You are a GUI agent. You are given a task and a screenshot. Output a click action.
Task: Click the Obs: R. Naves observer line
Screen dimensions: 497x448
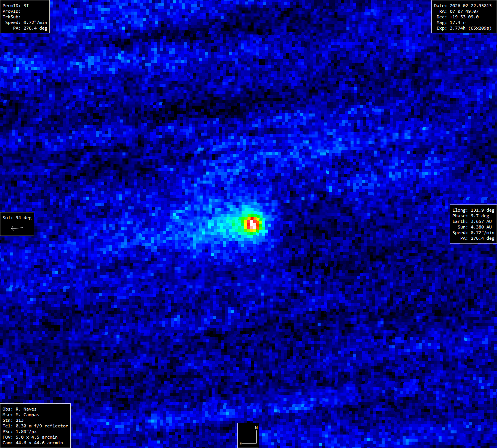coord(19,409)
